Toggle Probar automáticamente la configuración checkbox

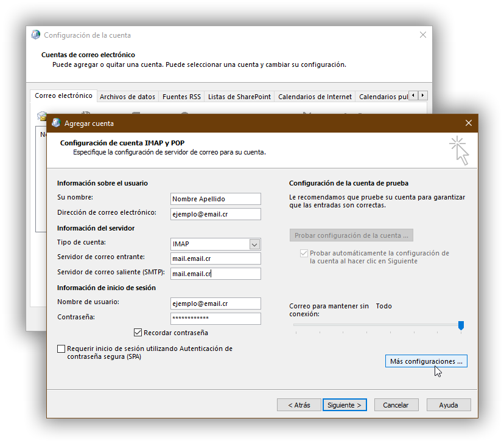click(x=303, y=254)
